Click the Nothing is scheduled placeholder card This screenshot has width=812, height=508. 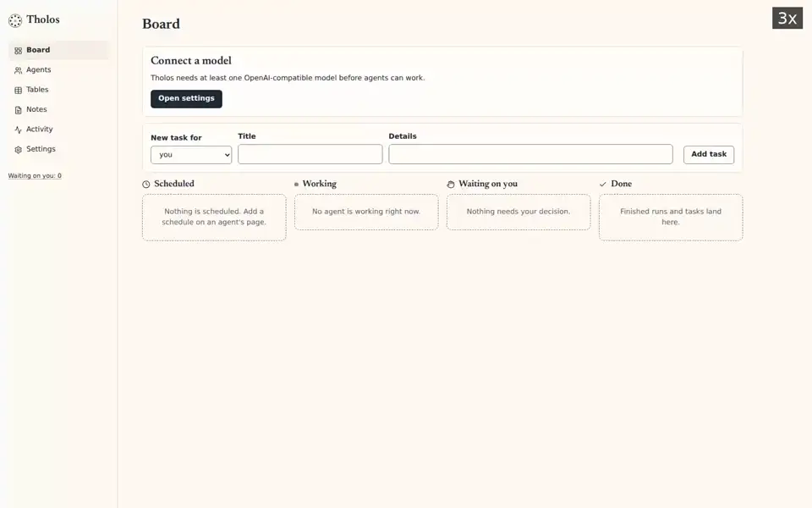[214, 218]
